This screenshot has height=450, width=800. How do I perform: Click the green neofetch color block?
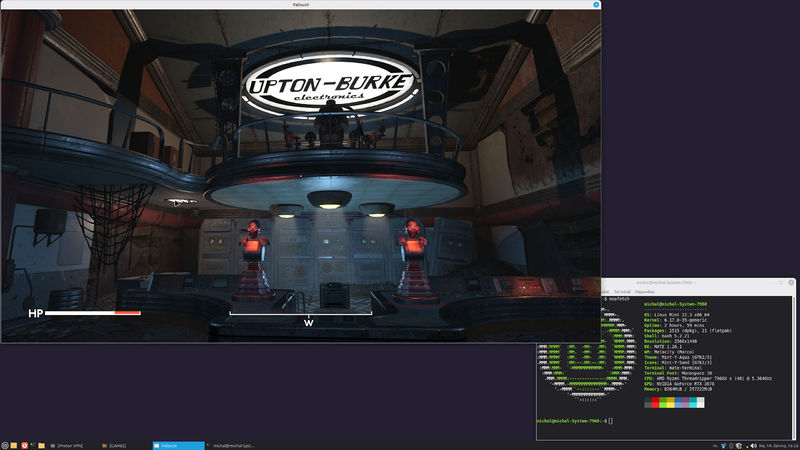point(663,403)
